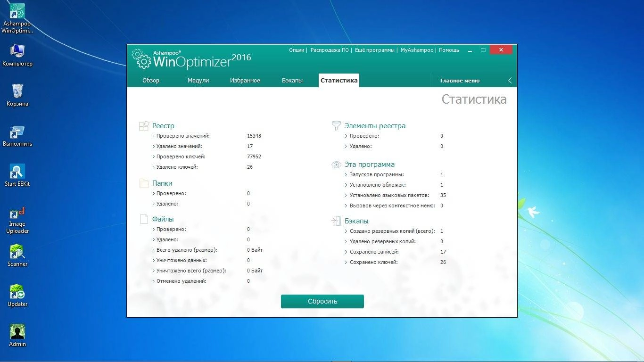Maximize the WinOptimizer window
Screen dimensions: 644x362
[x=483, y=50]
